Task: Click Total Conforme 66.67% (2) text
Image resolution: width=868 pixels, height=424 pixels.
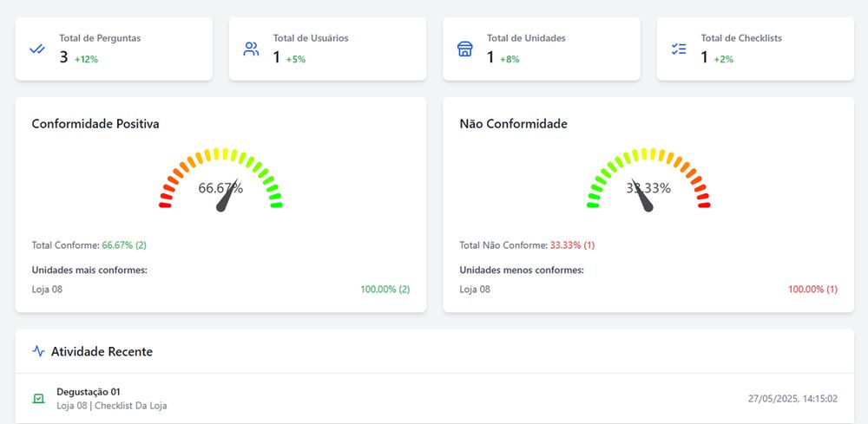Action: click(89, 245)
